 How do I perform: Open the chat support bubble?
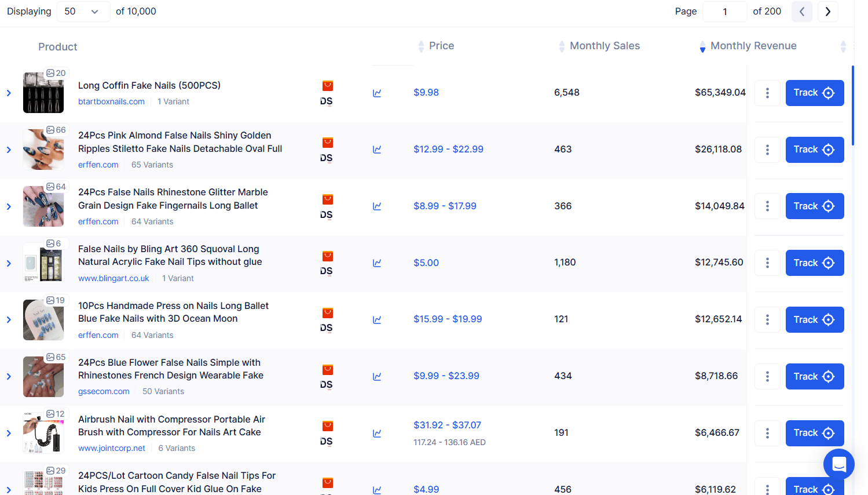tap(839, 464)
